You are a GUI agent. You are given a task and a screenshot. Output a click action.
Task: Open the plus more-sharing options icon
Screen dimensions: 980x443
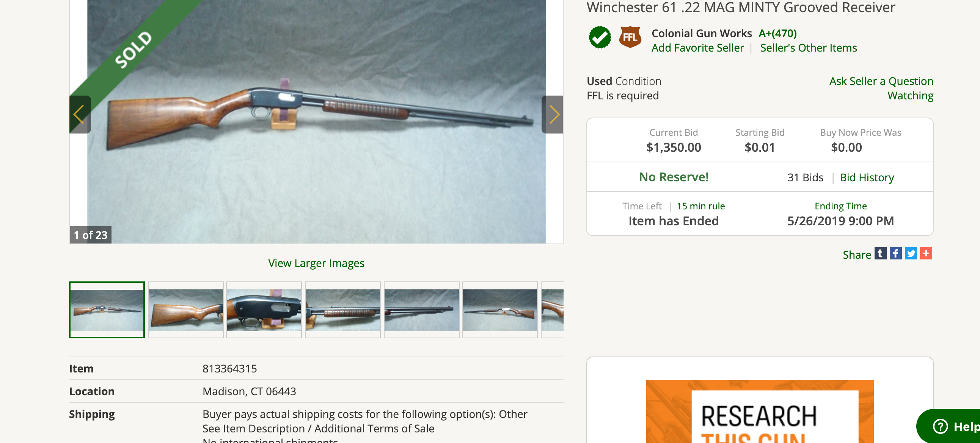tap(926, 253)
